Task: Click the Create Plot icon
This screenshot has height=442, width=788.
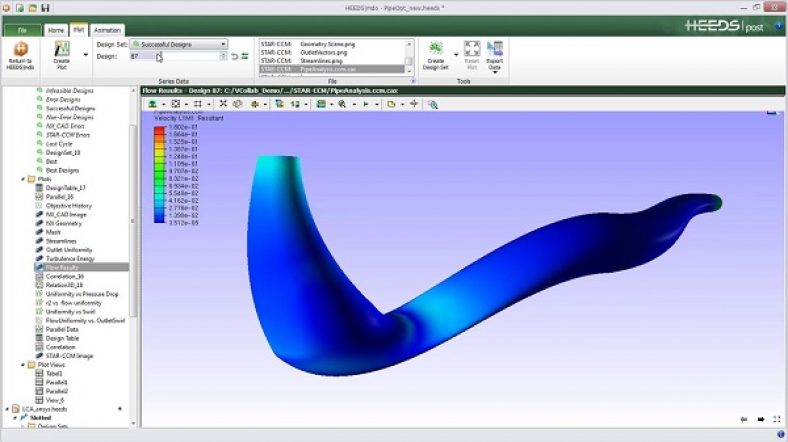Action: [x=62, y=49]
